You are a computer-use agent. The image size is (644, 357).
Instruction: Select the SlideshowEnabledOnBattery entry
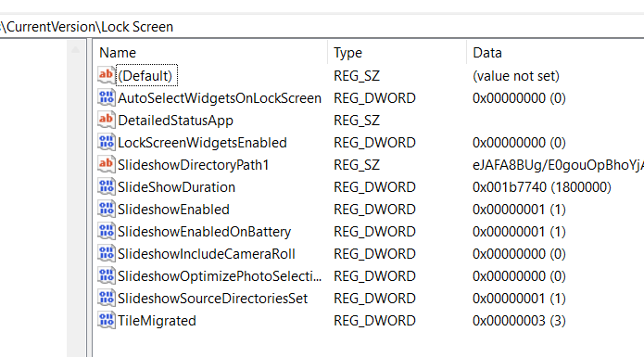click(x=204, y=232)
